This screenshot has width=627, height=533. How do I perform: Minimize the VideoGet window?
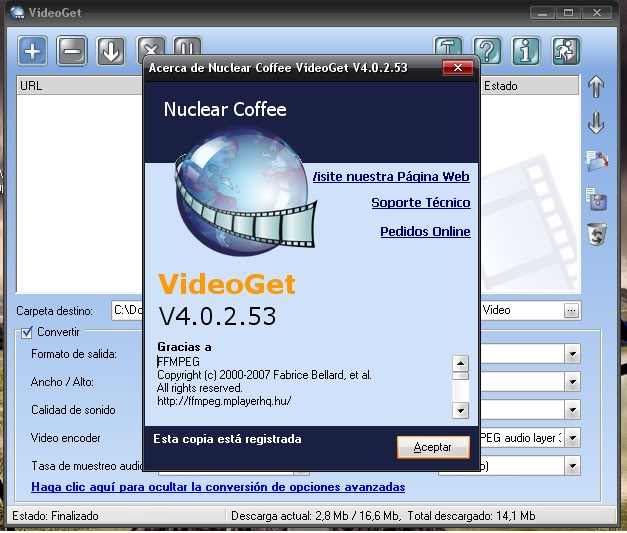point(542,13)
